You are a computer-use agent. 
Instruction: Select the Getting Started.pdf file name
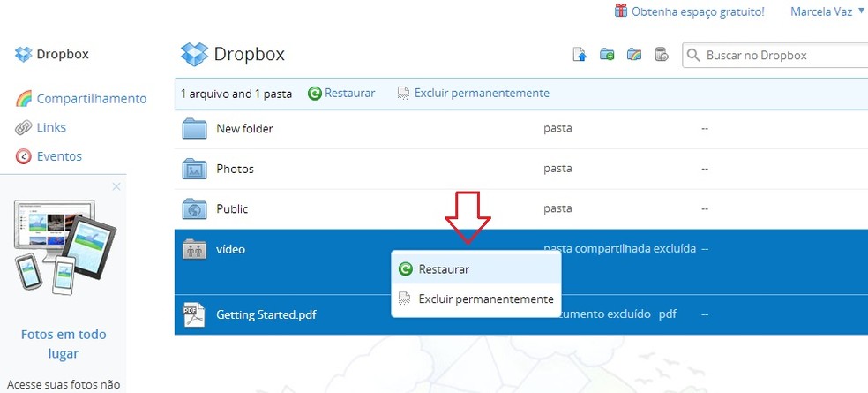pyautogui.click(x=266, y=315)
